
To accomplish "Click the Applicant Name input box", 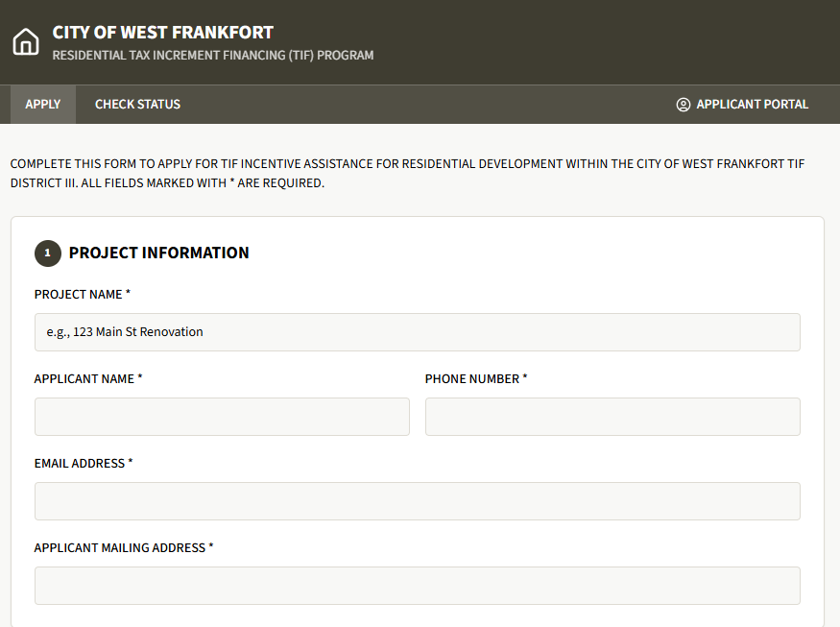I will [222, 417].
